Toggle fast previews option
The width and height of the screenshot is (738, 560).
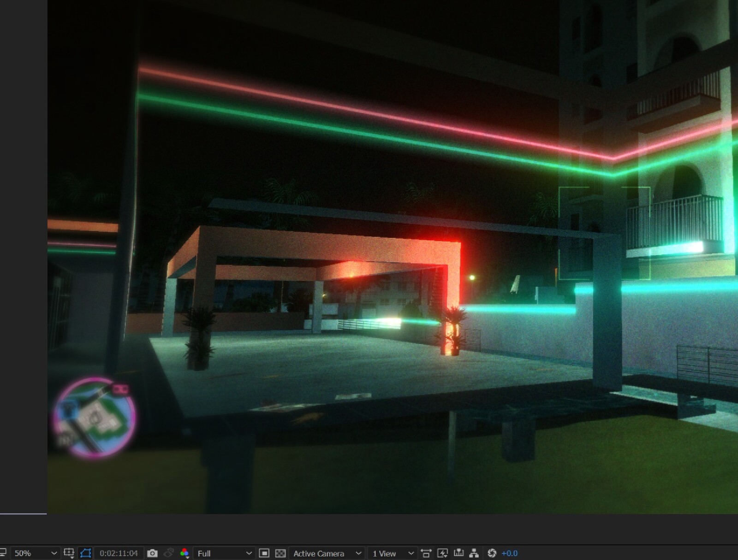point(442,553)
